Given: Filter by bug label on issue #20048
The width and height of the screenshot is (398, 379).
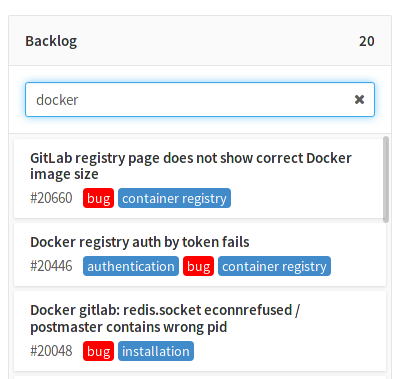Looking at the screenshot, I should tap(98, 351).
